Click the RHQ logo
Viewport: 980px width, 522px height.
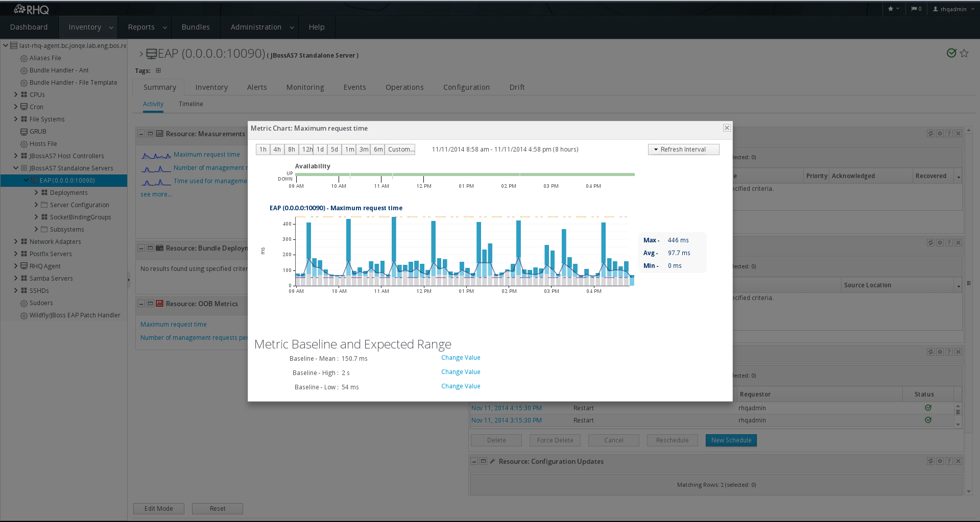coord(32,9)
